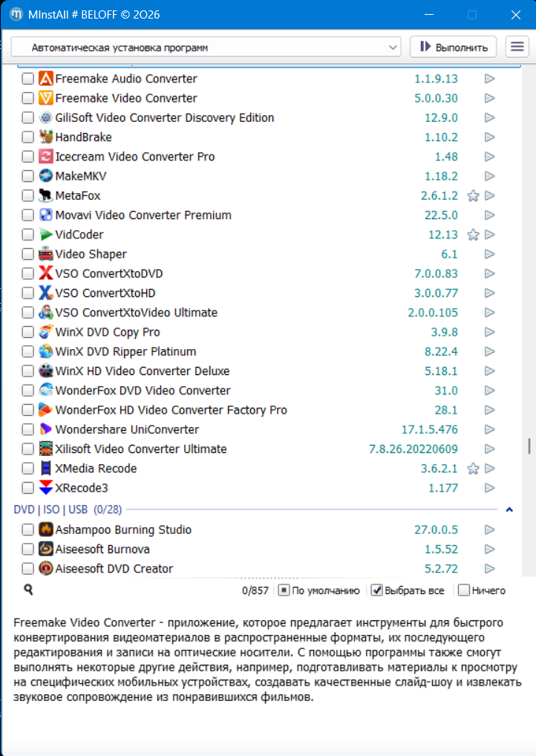This screenshot has height=756, width=536.
Task: Toggle the 'По умолчанию' checkbox
Action: pos(284,590)
